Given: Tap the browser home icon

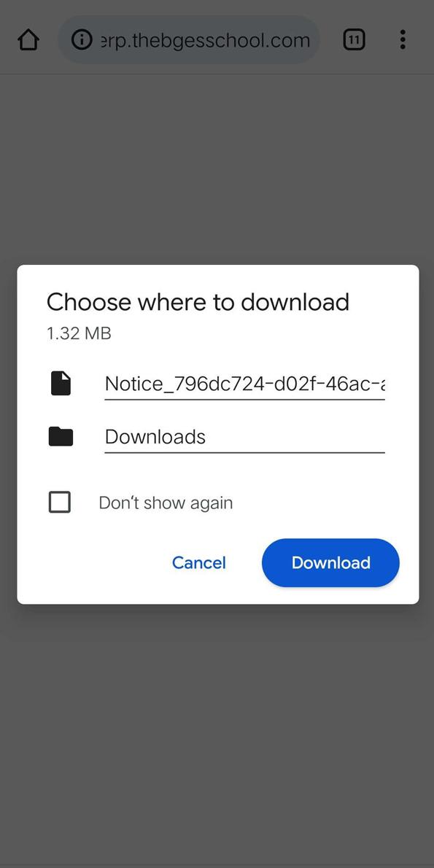Looking at the screenshot, I should tap(28, 40).
